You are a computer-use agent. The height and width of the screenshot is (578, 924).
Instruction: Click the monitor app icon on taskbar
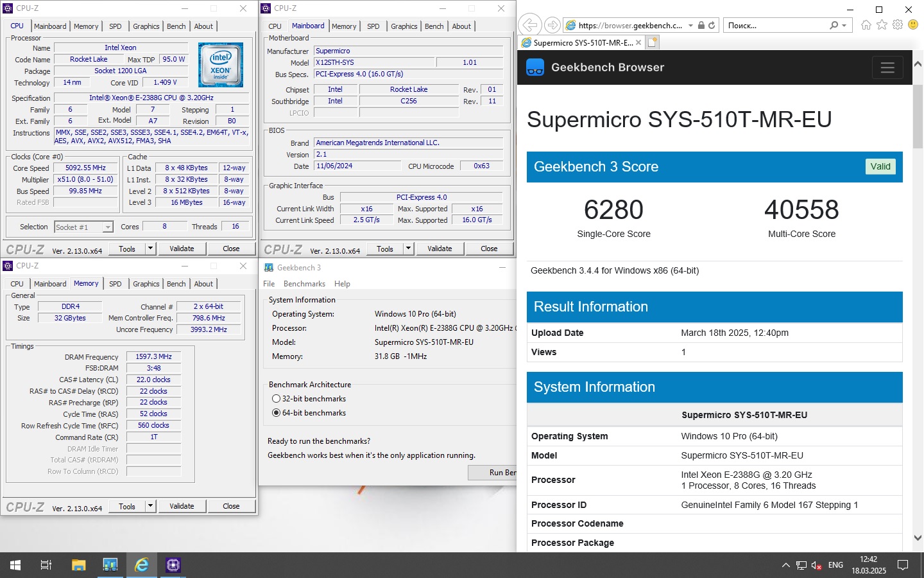click(110, 565)
